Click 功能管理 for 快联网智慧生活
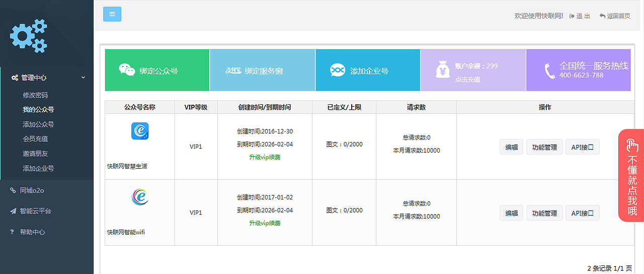The width and height of the screenshot is (644, 274). 544,147
